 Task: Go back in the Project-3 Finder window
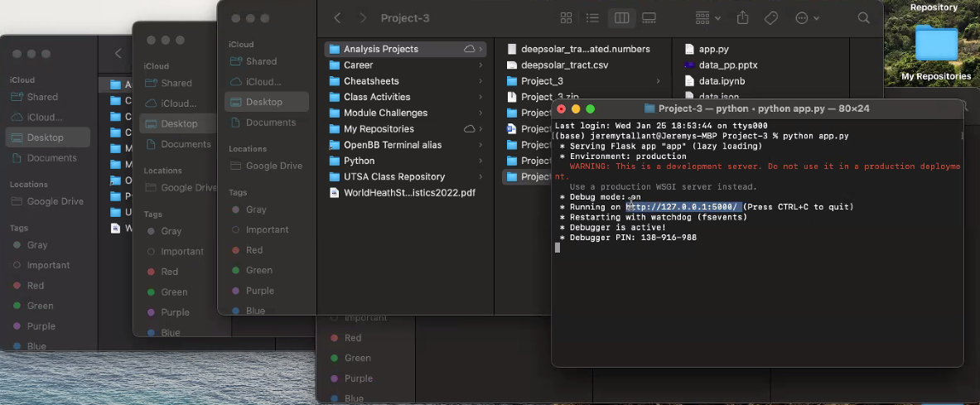(x=337, y=18)
